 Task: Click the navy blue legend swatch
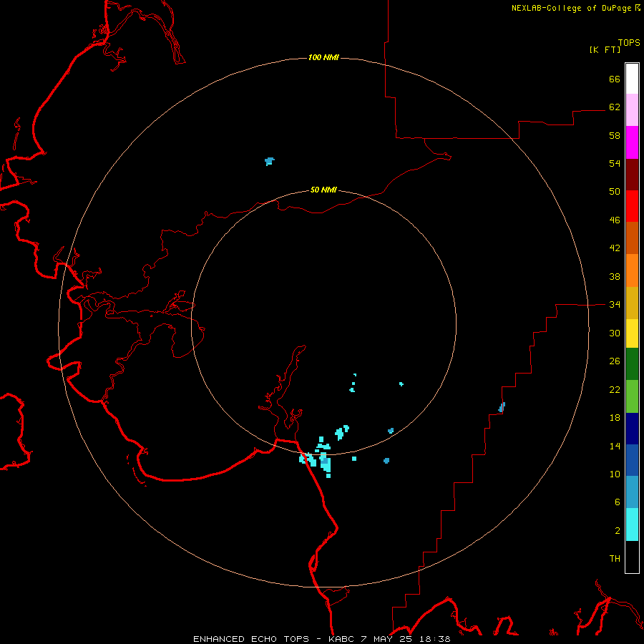coord(632,429)
